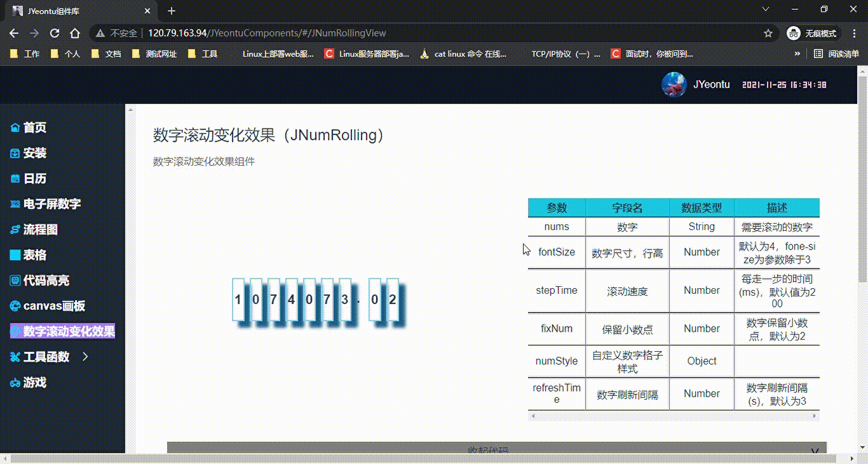Toggle the bookmark star for this page
Viewport: 868px width, 464px height.
tap(767, 33)
